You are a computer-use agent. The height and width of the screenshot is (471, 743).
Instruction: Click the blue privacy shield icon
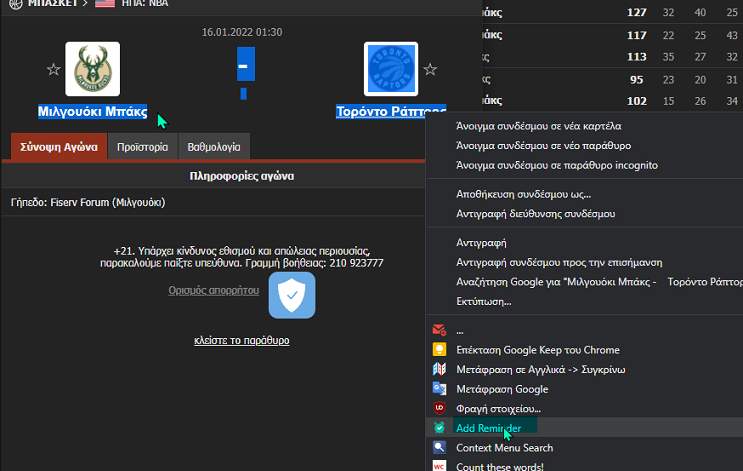coord(292,295)
